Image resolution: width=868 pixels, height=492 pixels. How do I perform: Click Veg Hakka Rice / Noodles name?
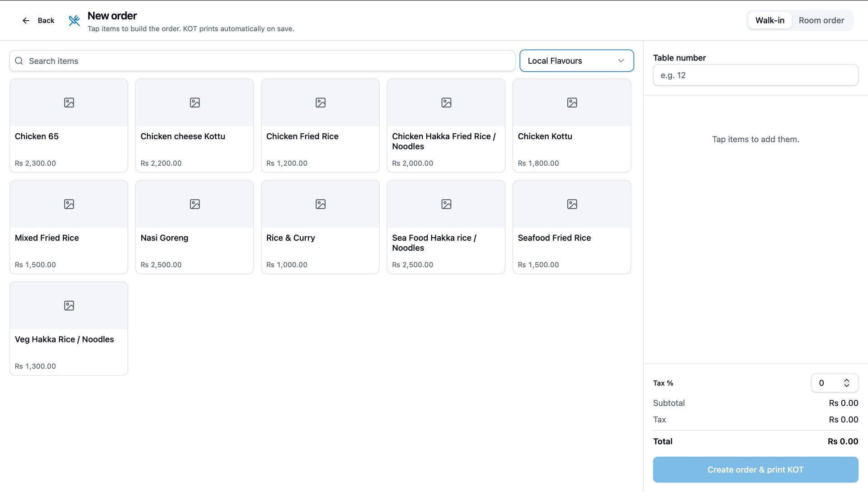[64, 340]
